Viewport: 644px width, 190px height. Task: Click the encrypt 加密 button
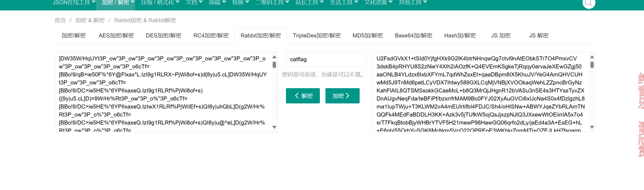(x=342, y=96)
